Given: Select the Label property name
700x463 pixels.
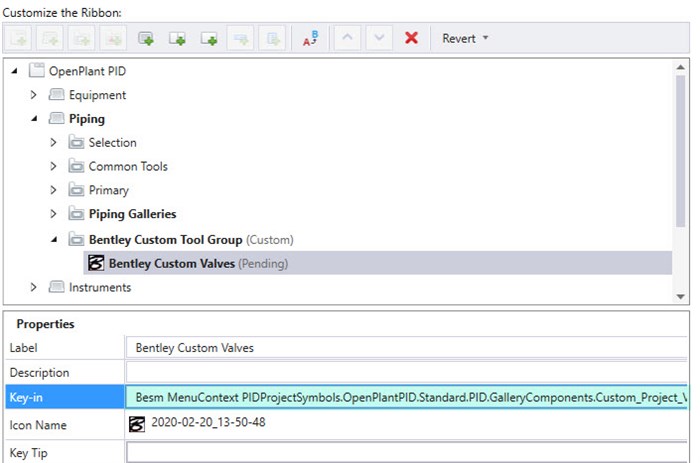Looking at the screenshot, I should click(x=23, y=348).
